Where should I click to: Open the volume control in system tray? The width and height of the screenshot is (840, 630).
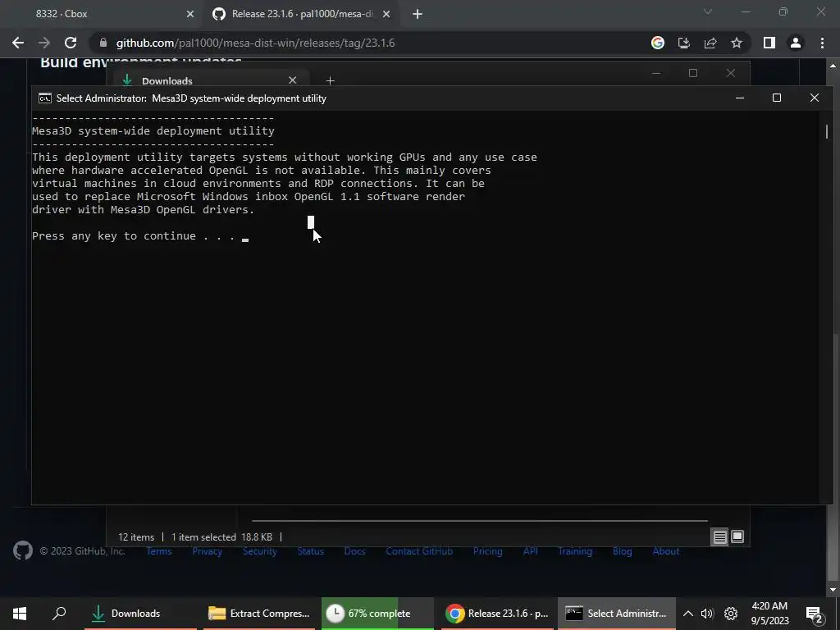[x=707, y=614]
